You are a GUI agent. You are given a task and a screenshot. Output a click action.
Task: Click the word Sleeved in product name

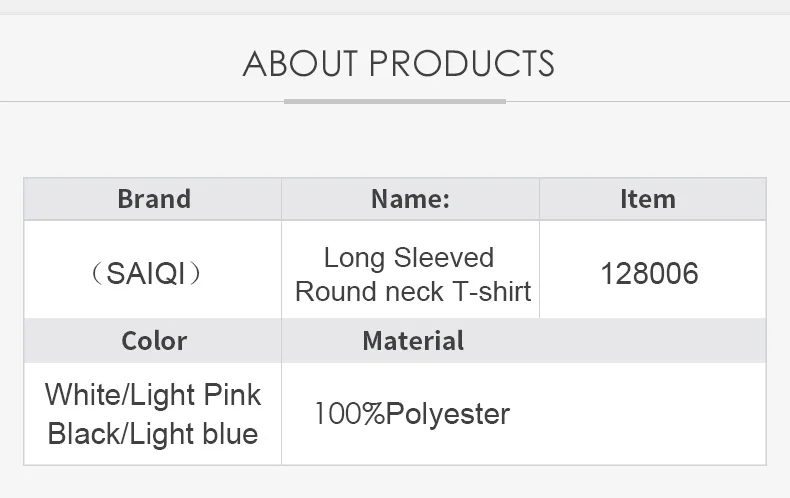[443, 258]
